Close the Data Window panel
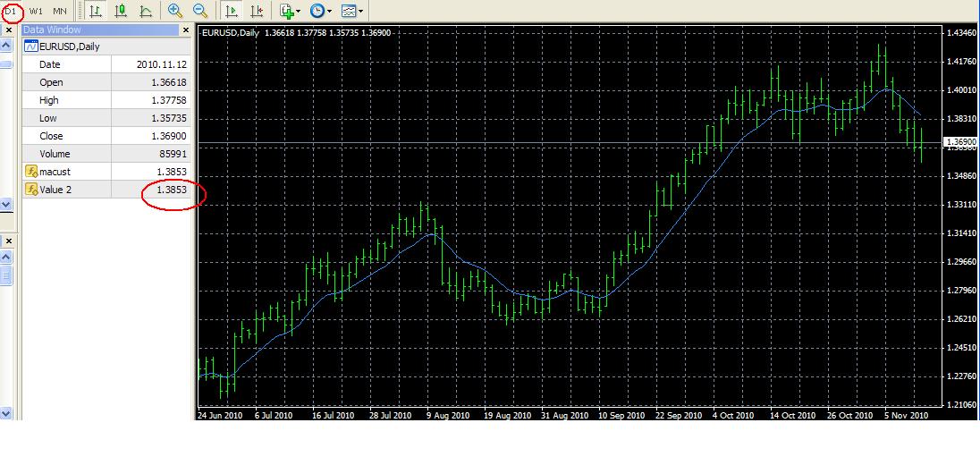Viewport: 980px width, 465px height. click(x=186, y=30)
